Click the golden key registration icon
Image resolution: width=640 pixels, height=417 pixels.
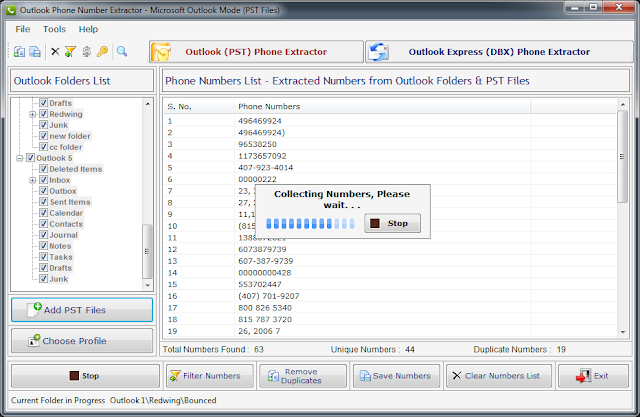coord(102,52)
